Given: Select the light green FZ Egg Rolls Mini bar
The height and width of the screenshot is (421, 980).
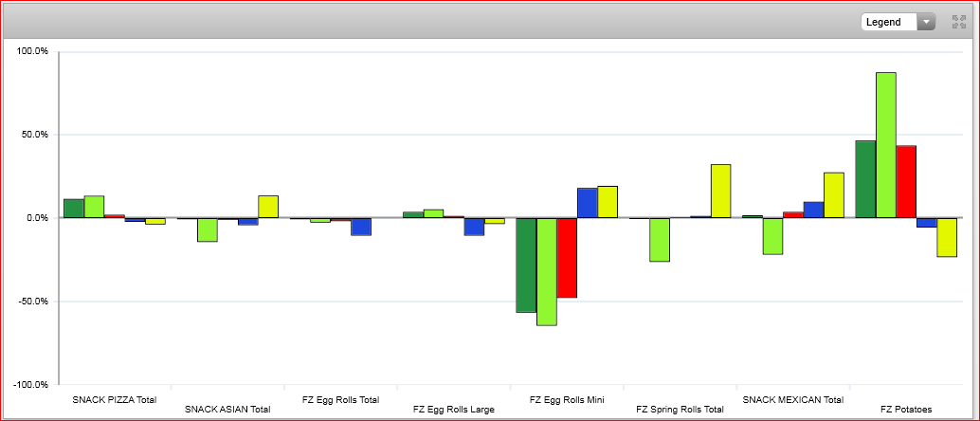Looking at the screenshot, I should pyautogui.click(x=546, y=271).
